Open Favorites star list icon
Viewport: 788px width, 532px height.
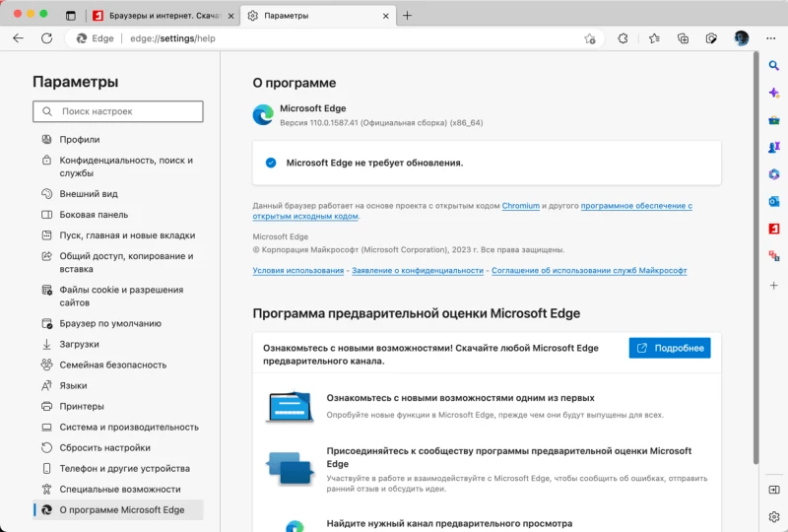(654, 38)
